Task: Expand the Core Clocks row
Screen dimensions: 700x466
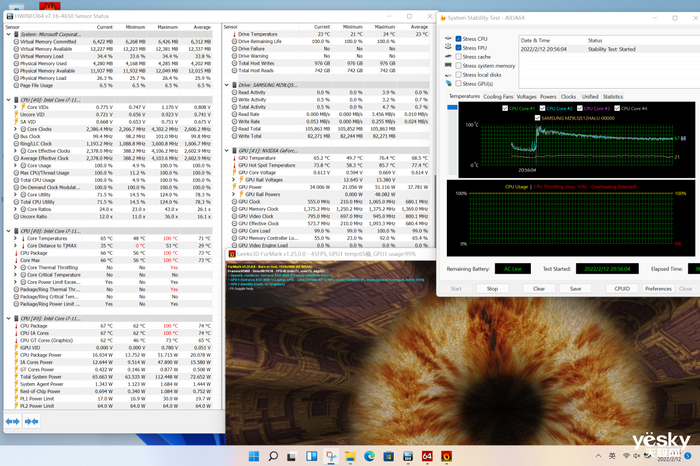Action: (15, 129)
